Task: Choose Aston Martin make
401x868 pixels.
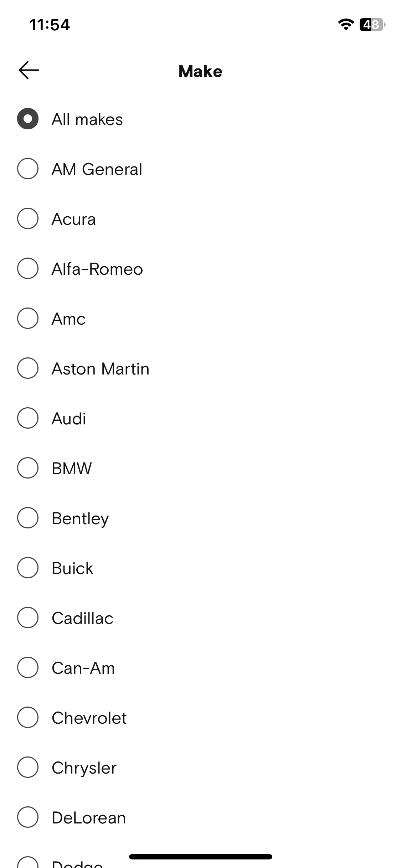Action: point(28,368)
